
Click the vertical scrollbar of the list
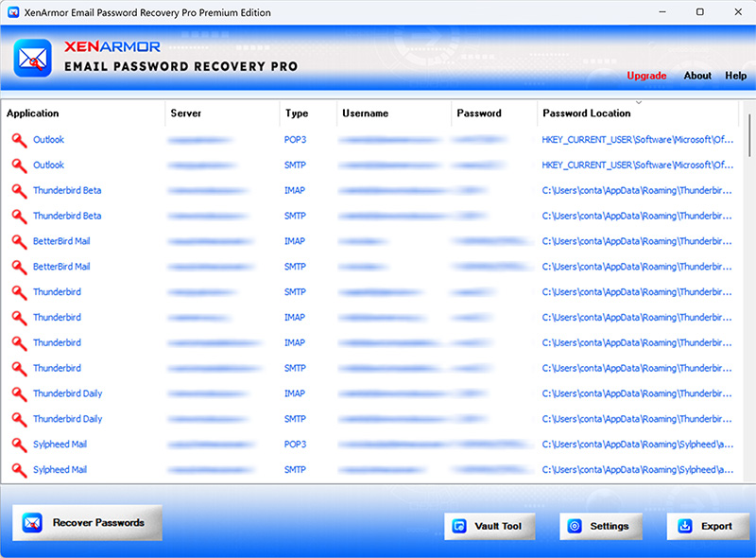pos(749,284)
